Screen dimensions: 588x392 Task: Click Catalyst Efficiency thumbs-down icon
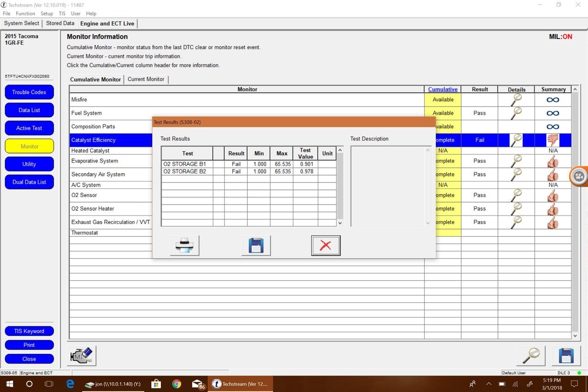tap(553, 140)
